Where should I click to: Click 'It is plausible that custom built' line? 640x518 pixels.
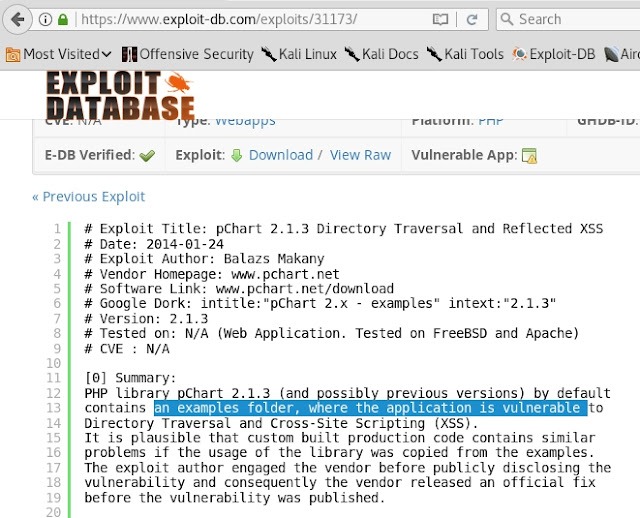[340, 438]
